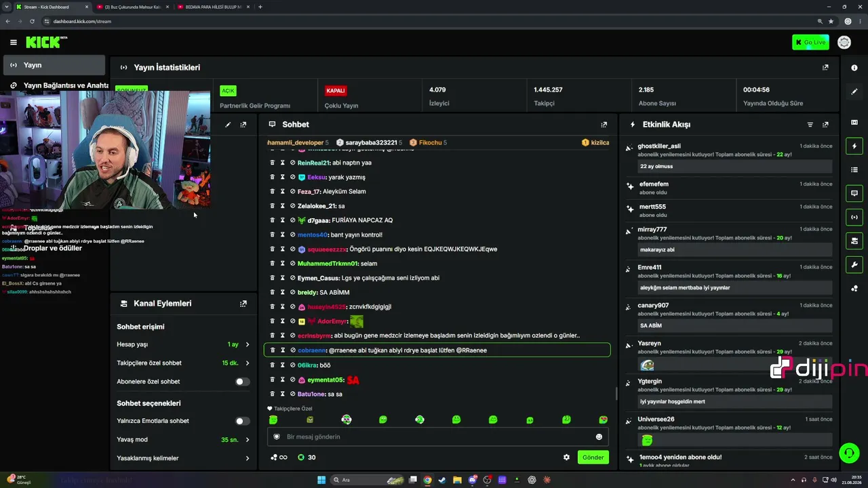
Task: Pop out the Yayın İstatistikleri panel
Action: 825,68
